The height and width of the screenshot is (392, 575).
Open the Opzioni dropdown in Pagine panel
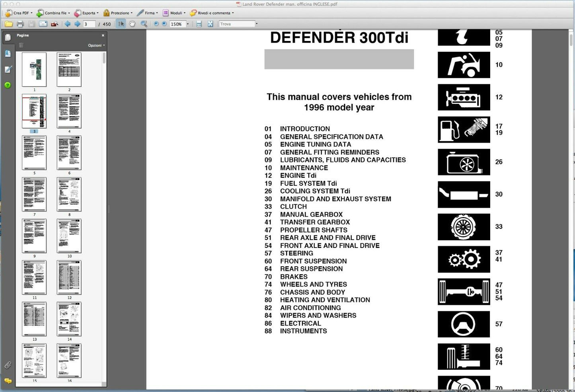click(96, 45)
